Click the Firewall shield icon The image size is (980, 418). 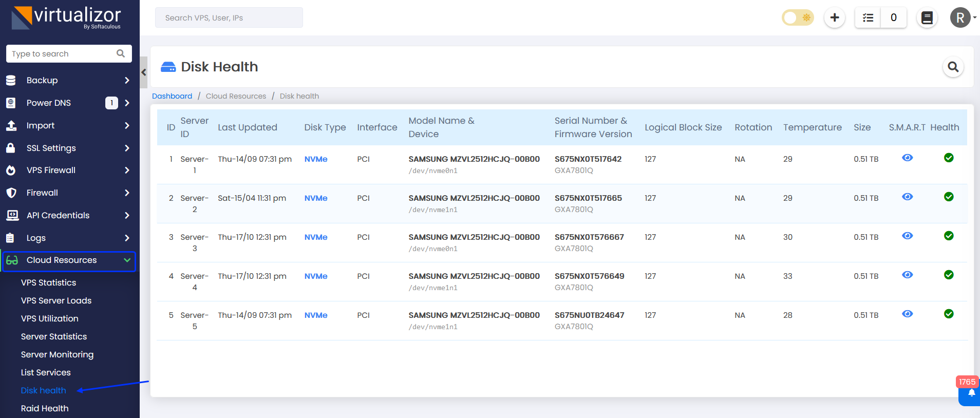tap(11, 193)
